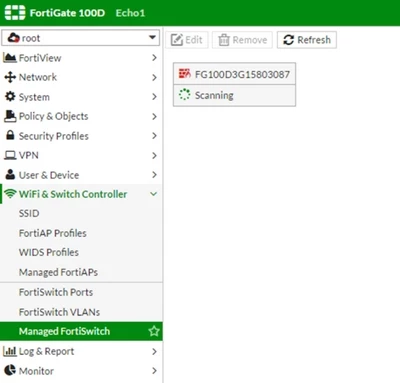This screenshot has width=400, height=383.
Task: Click the Edit button
Action: click(x=187, y=40)
